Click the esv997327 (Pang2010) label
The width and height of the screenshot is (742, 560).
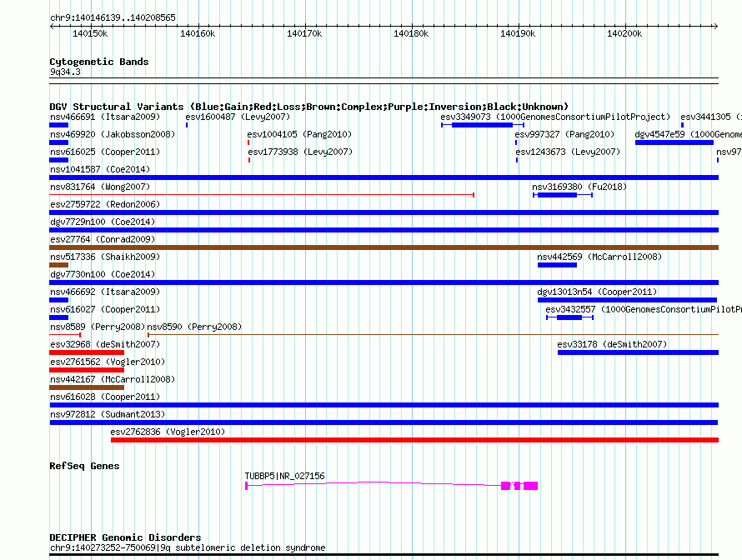pos(564,134)
